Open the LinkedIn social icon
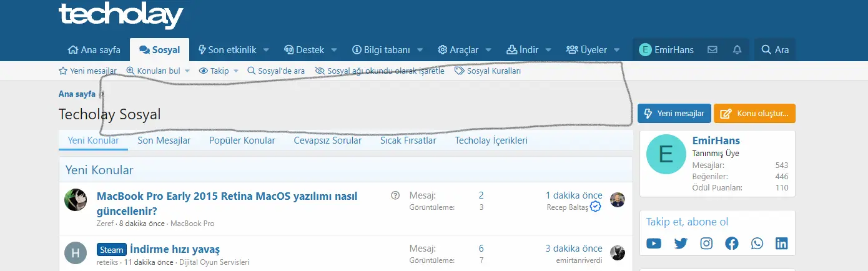Screen dimensions: 868x271 click(782, 244)
